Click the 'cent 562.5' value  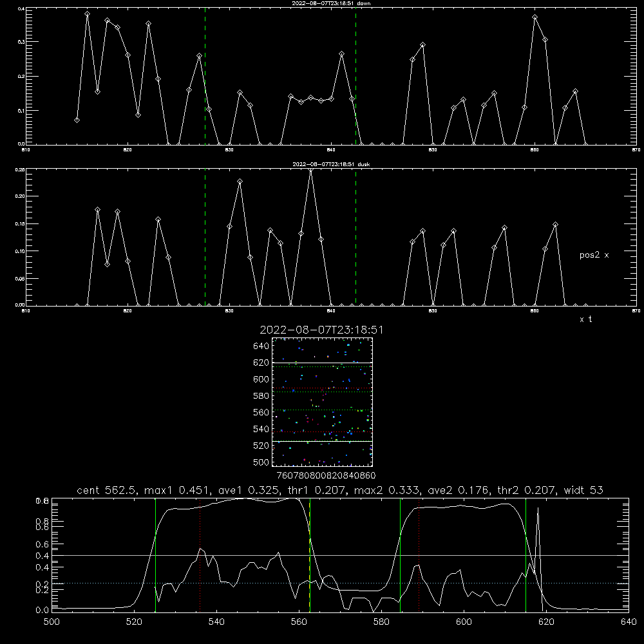tap(107, 490)
